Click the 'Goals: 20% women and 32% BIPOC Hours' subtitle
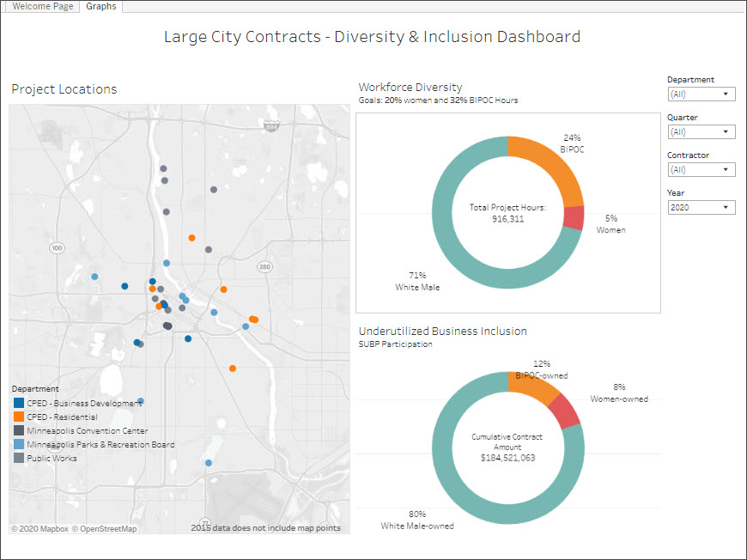The height and width of the screenshot is (560, 747). 438,100
